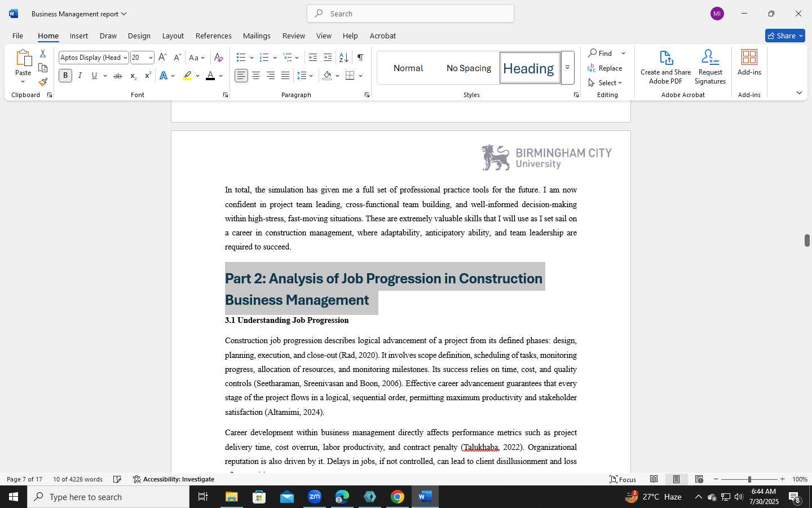This screenshot has height=508, width=812.
Task: Toggle Align Left
Action: tap(241, 76)
